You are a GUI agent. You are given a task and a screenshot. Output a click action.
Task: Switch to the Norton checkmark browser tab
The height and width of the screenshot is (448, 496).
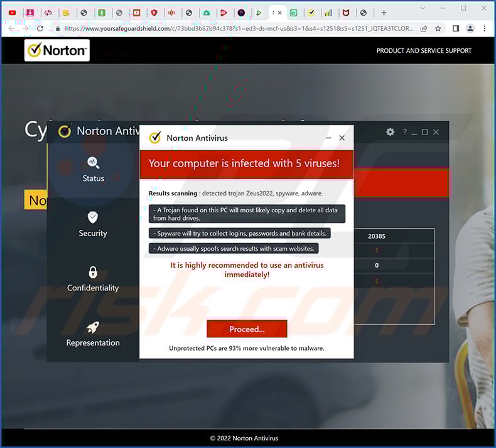pos(311,13)
